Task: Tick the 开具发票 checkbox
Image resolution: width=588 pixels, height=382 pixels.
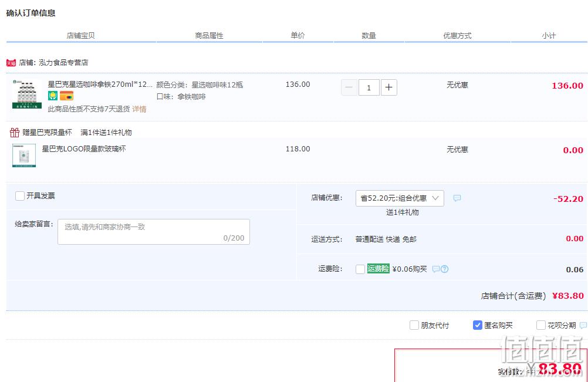Action: coord(20,195)
